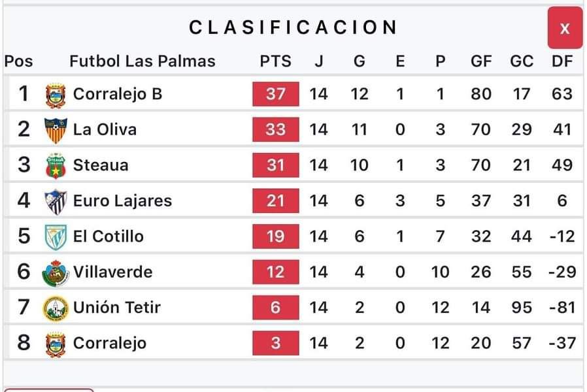Click the Corralejo B team crest
Image resolution: width=587 pixels, height=392 pixels.
(56, 95)
